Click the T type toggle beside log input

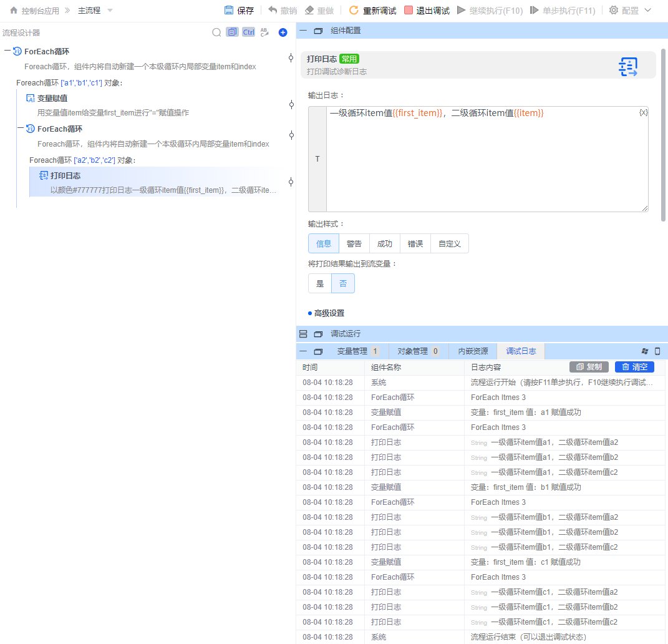(317, 159)
